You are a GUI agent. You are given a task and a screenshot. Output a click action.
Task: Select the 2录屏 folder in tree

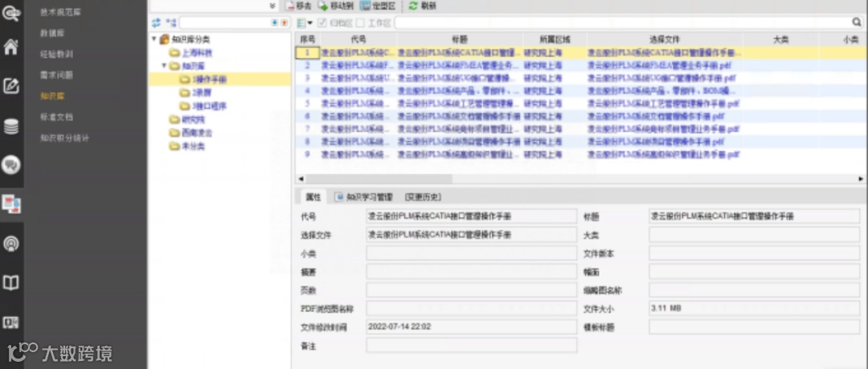point(202,92)
